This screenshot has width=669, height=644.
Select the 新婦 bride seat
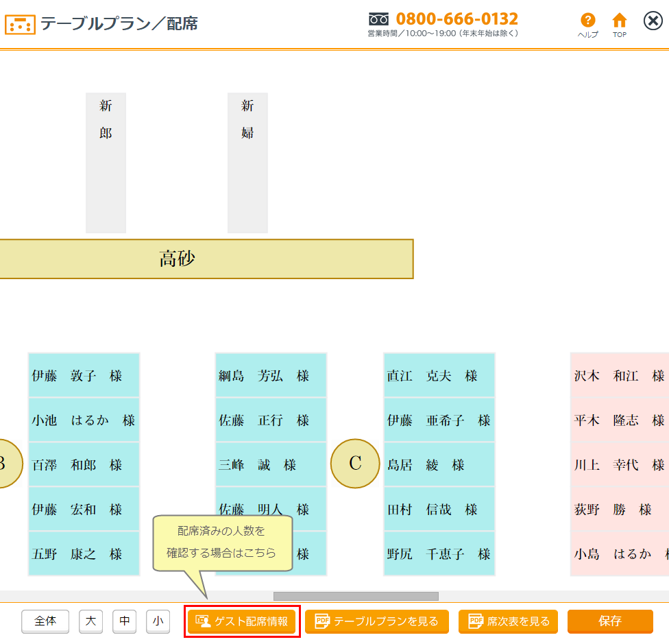click(x=247, y=163)
